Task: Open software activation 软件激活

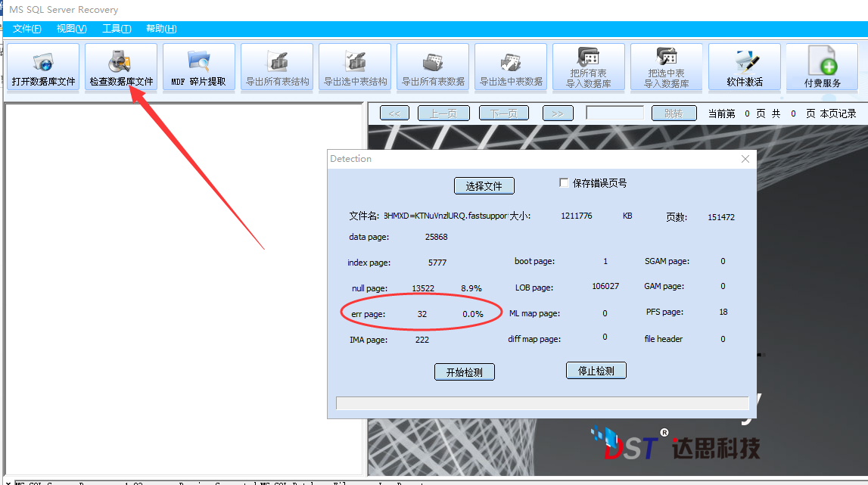Action: coord(745,67)
